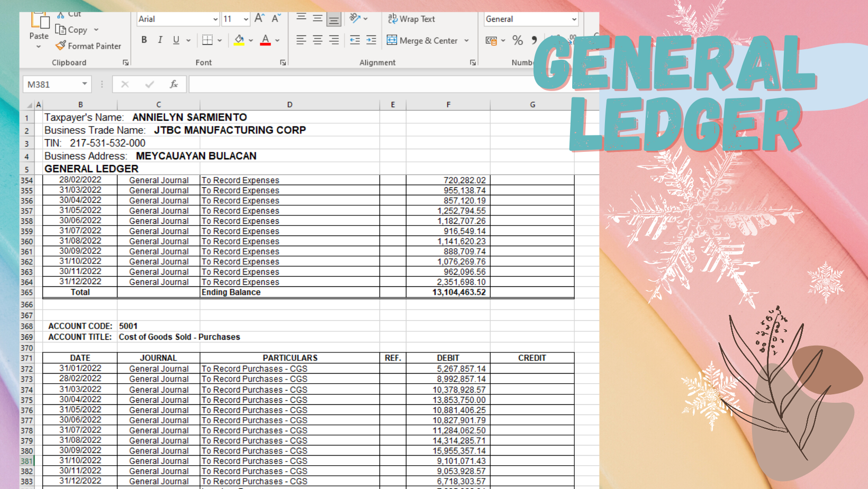Apply middle vertical alignment
868x489 pixels.
pyautogui.click(x=318, y=19)
